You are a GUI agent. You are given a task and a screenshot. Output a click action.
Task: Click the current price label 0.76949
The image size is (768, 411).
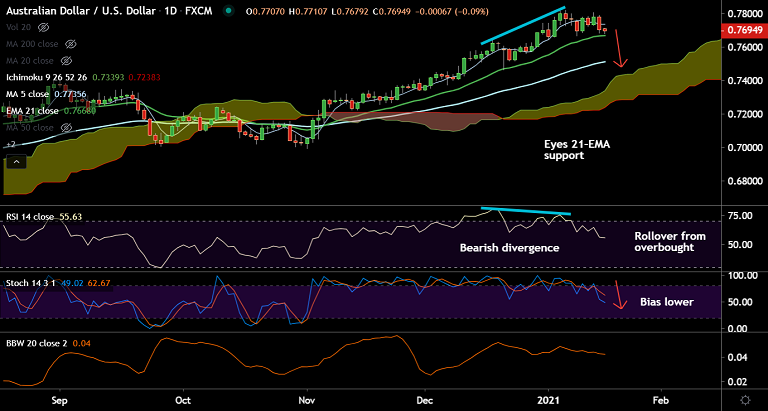pos(744,31)
